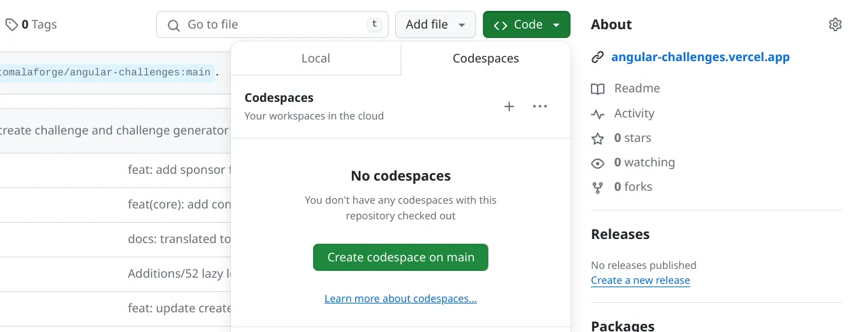The height and width of the screenshot is (332, 868).
Task: Open the codespaces three-dots options menu
Action: [x=540, y=107]
